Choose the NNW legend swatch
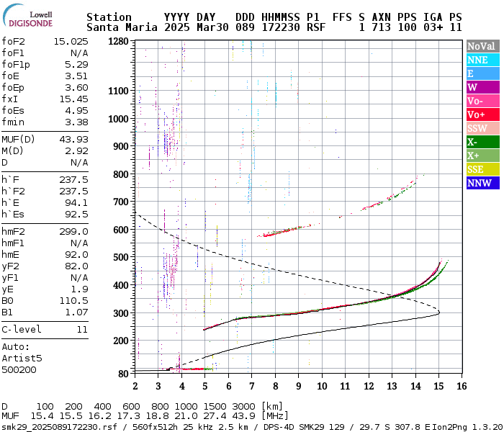This screenshot has width=504, height=432. (483, 183)
